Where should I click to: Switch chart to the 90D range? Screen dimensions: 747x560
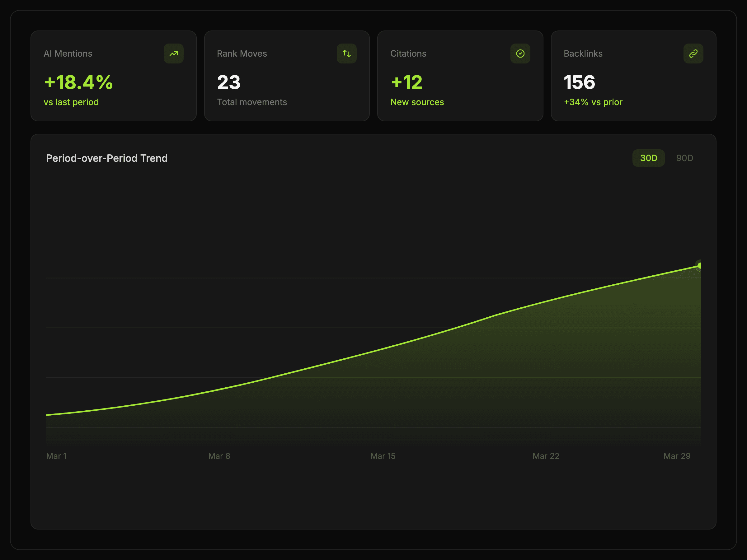click(684, 158)
